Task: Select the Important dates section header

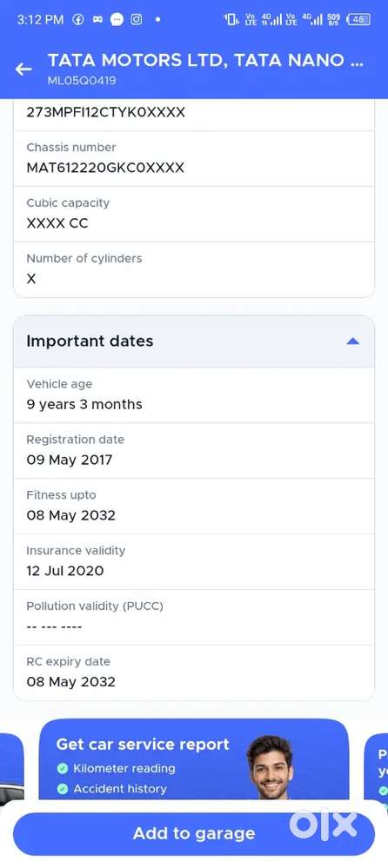Action: click(x=194, y=341)
